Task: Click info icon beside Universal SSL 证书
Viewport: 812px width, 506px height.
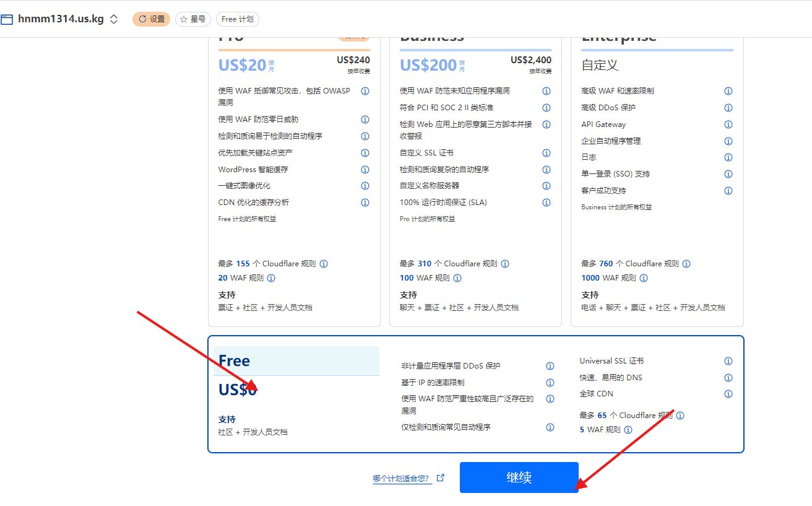Action: (728, 361)
